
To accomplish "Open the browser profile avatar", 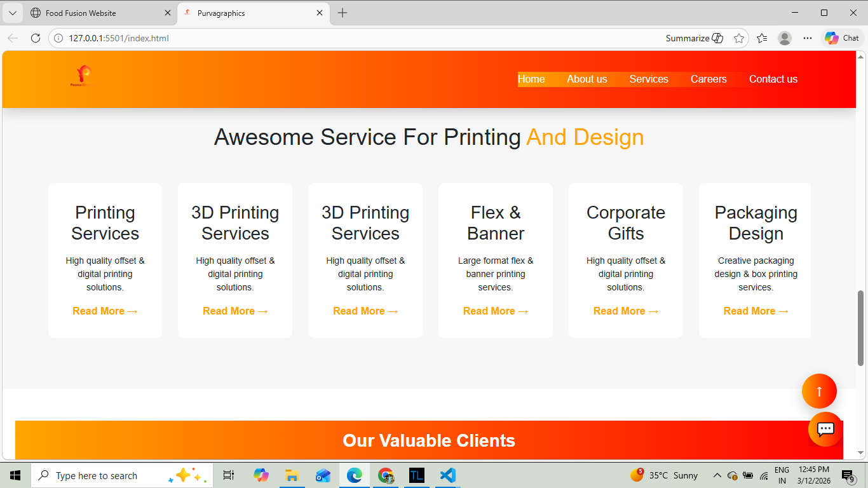I will click(785, 38).
